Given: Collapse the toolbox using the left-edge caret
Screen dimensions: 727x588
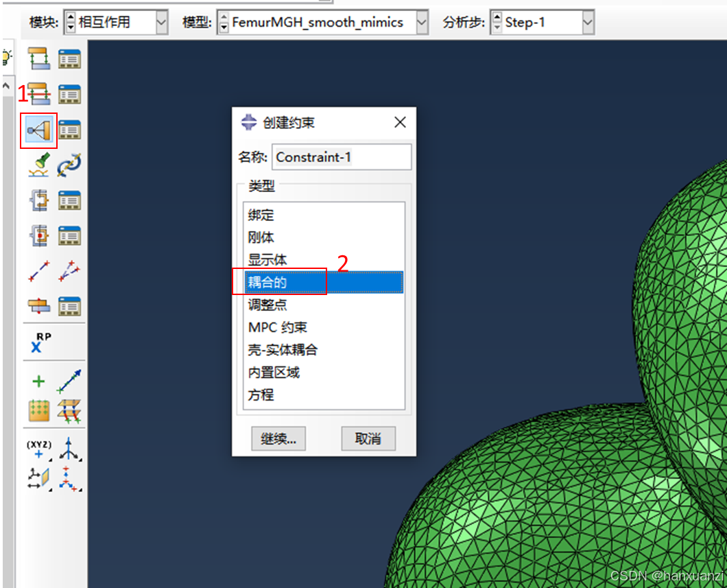Looking at the screenshot, I should (x=6, y=86).
